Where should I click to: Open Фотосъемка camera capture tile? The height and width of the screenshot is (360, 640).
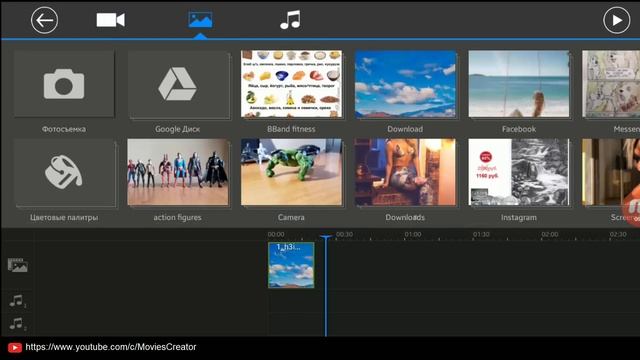pos(64,84)
